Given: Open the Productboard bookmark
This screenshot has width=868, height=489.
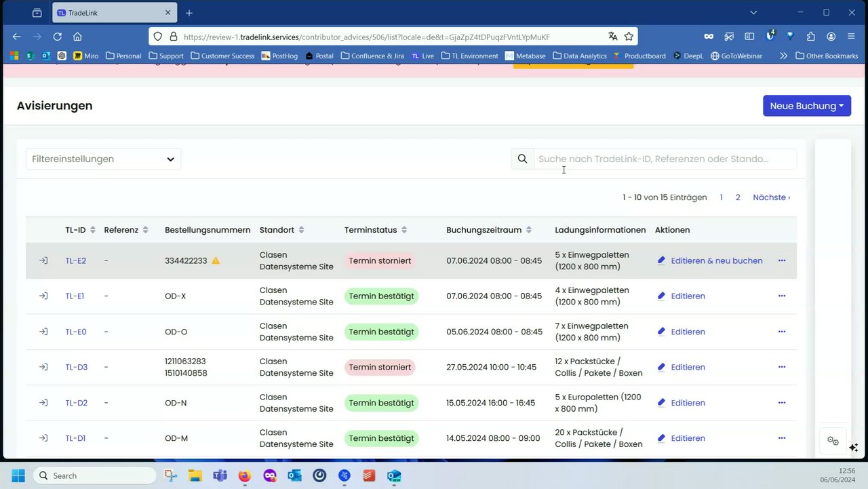Looking at the screenshot, I should [639, 56].
